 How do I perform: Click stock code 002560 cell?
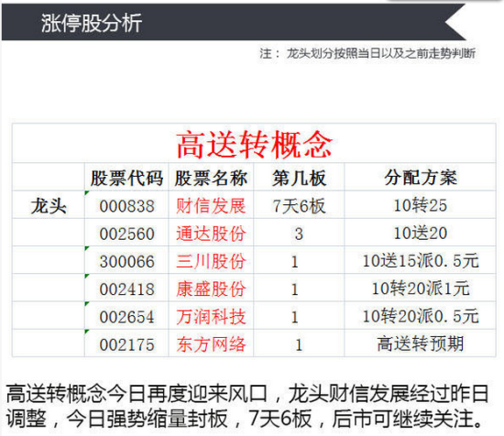tap(126, 234)
